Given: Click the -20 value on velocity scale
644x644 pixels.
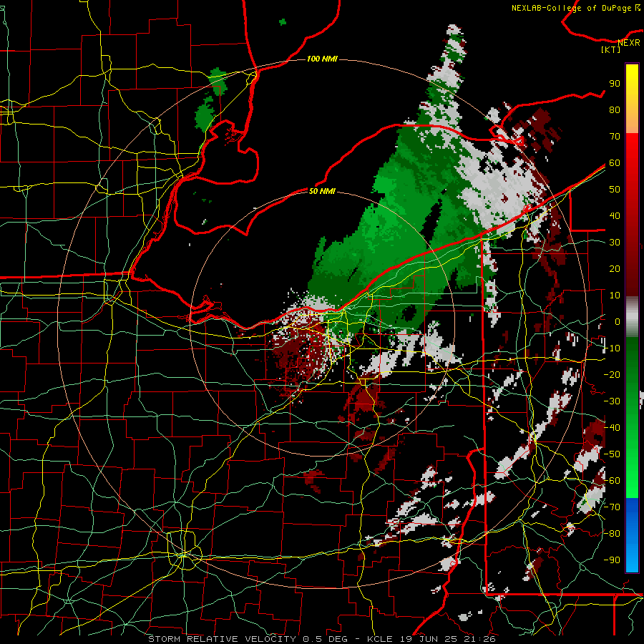Looking at the screenshot, I should tap(612, 375).
